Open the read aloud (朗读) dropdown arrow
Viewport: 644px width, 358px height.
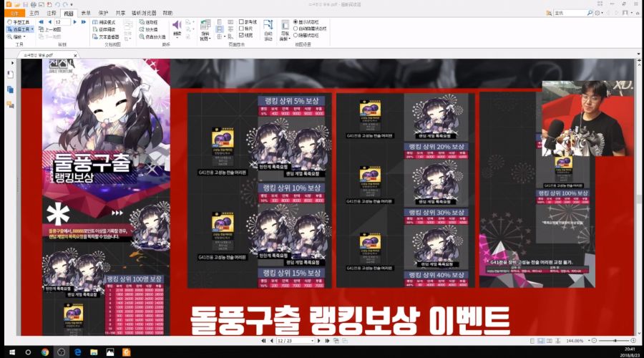pyautogui.click(x=177, y=38)
